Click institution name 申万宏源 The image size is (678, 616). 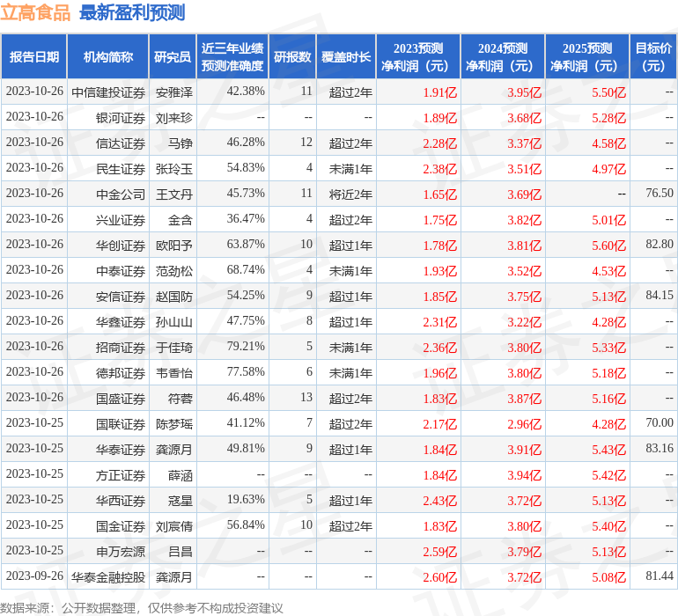click(x=121, y=551)
